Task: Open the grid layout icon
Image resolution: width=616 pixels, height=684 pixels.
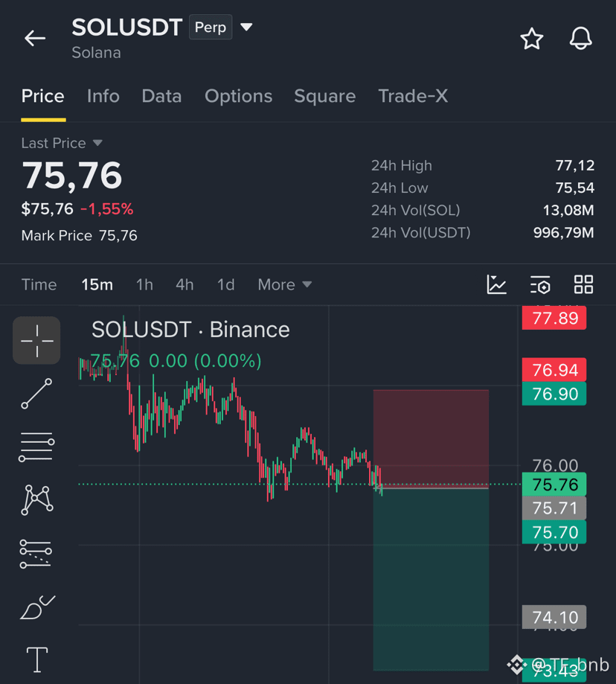Action: click(x=583, y=284)
